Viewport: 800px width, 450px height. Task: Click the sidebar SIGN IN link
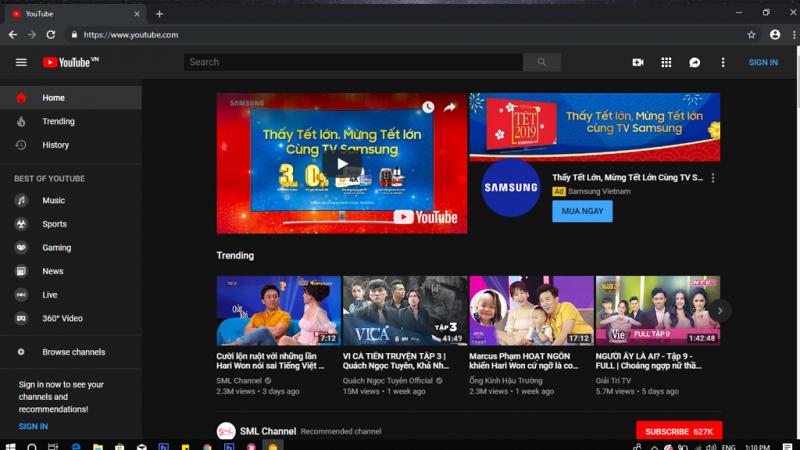point(33,427)
